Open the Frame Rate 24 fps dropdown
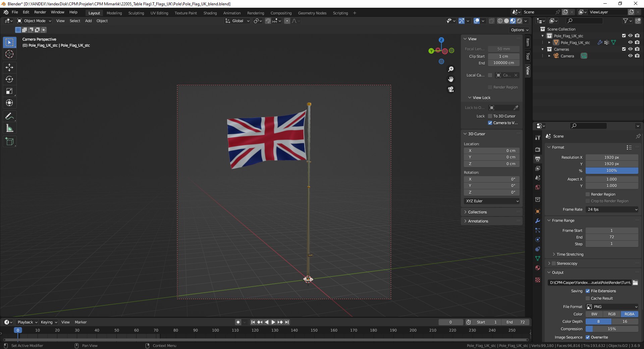This screenshot has height=349, width=644. [x=612, y=209]
